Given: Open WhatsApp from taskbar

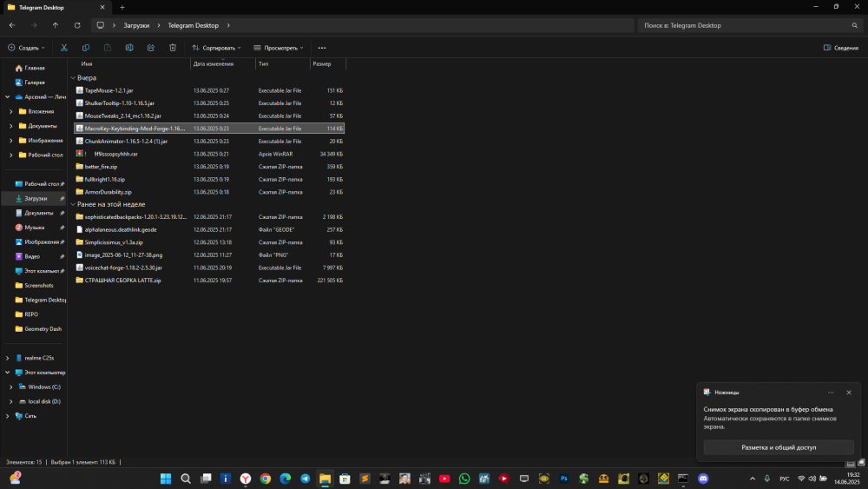Looking at the screenshot, I should [x=464, y=479].
